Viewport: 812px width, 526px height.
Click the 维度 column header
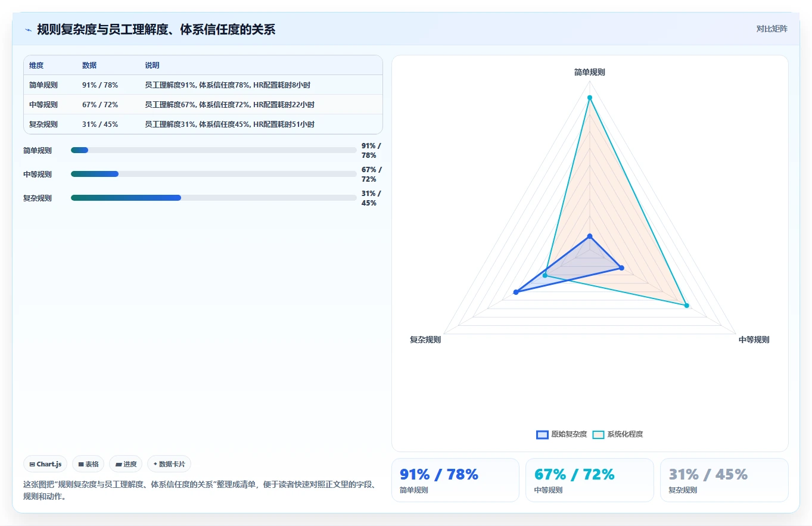[36, 66]
